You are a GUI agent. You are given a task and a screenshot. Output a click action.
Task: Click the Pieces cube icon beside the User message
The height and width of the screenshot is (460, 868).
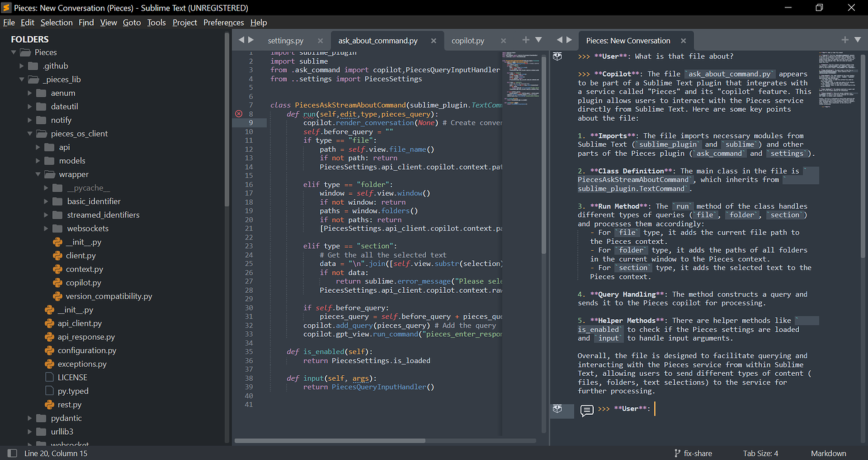557,56
